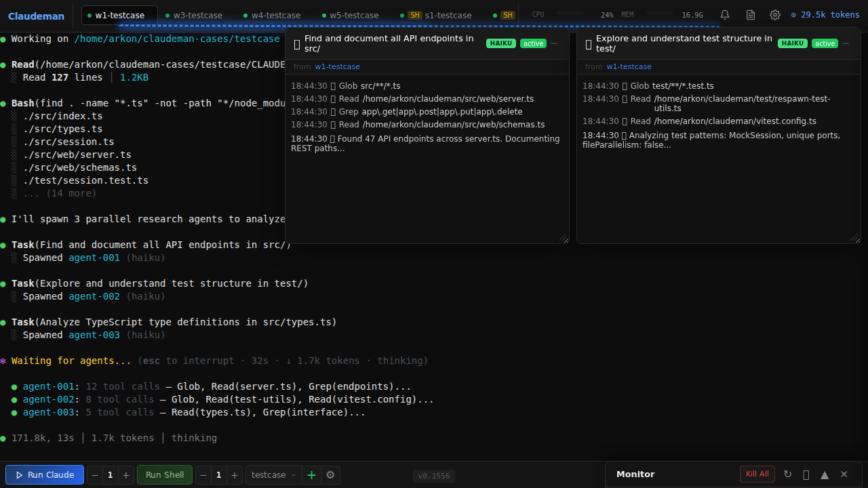
Task: Increase Claude session count
Action: [x=125, y=475]
